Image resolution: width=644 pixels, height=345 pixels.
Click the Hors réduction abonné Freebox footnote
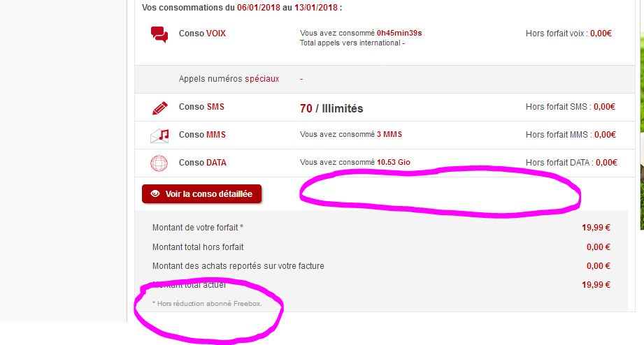click(x=207, y=304)
